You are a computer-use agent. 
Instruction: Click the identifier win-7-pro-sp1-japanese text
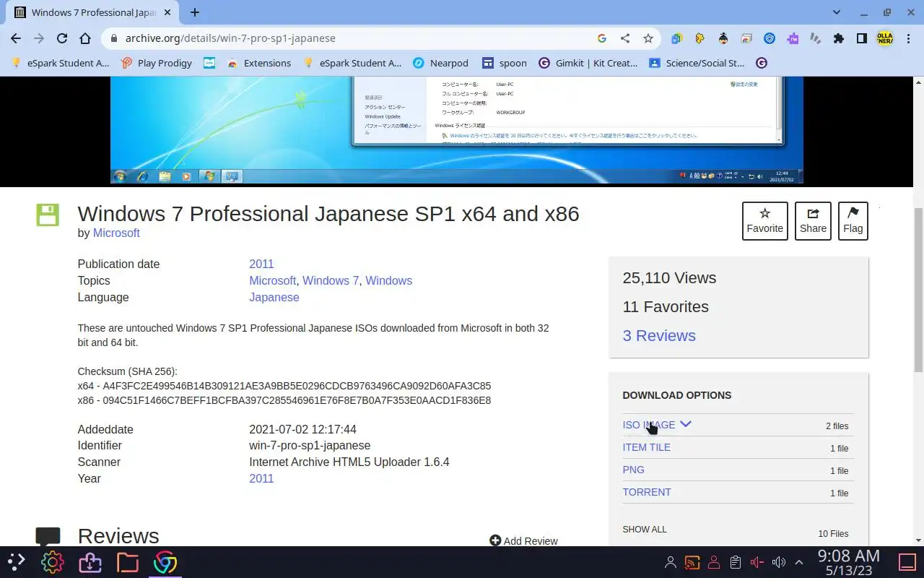(x=310, y=445)
